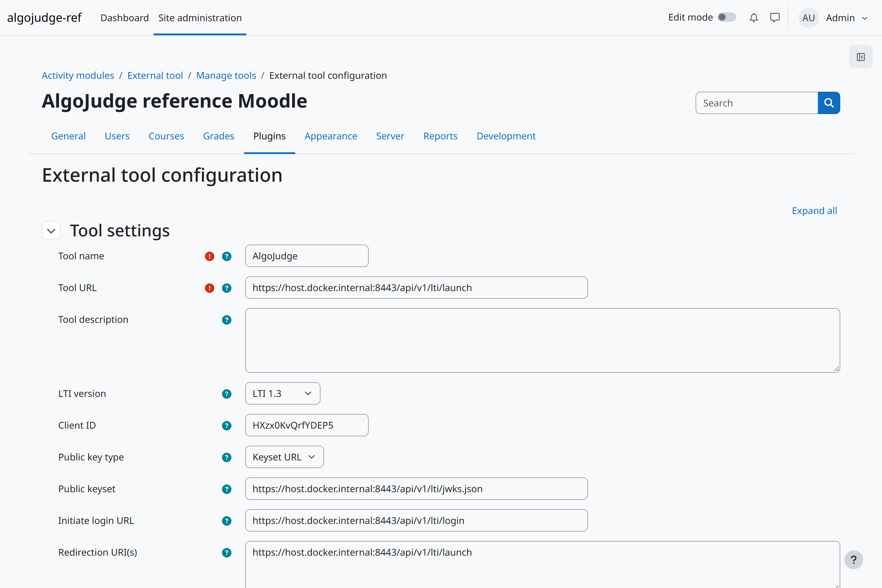The width and height of the screenshot is (882, 588).
Task: Open the Activity modules breadcrumb link
Action: 78,75
